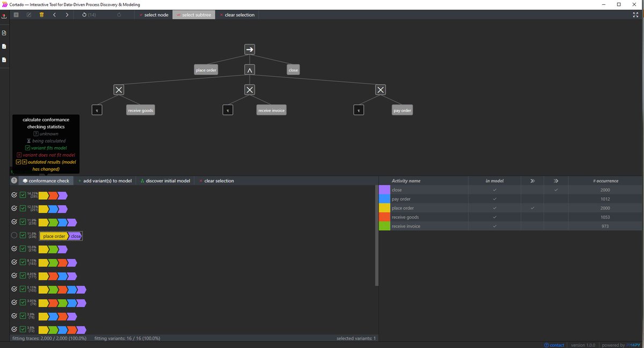Click occurrence value 1053 for receive goods

pyautogui.click(x=605, y=217)
